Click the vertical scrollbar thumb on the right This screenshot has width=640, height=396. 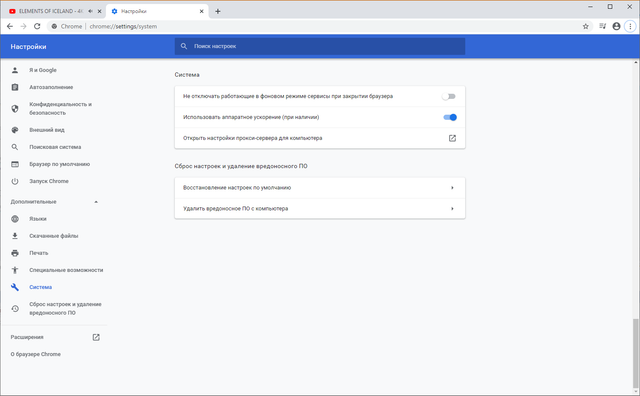coord(636,354)
